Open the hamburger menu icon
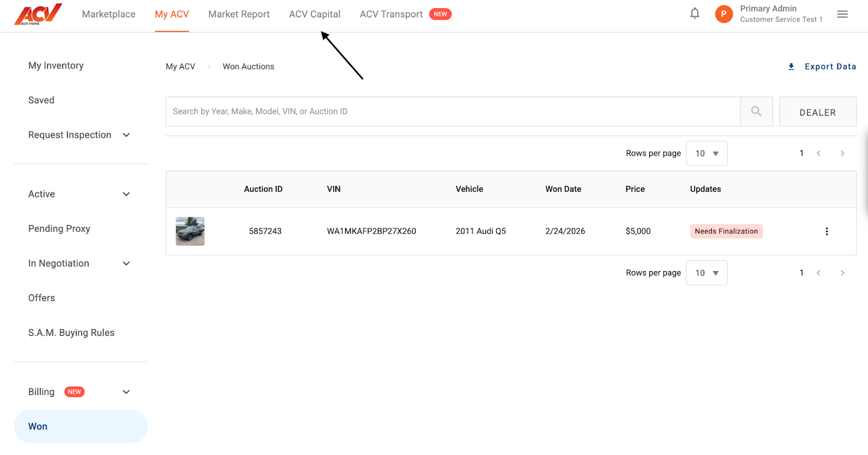The height and width of the screenshot is (455, 868). [x=842, y=14]
